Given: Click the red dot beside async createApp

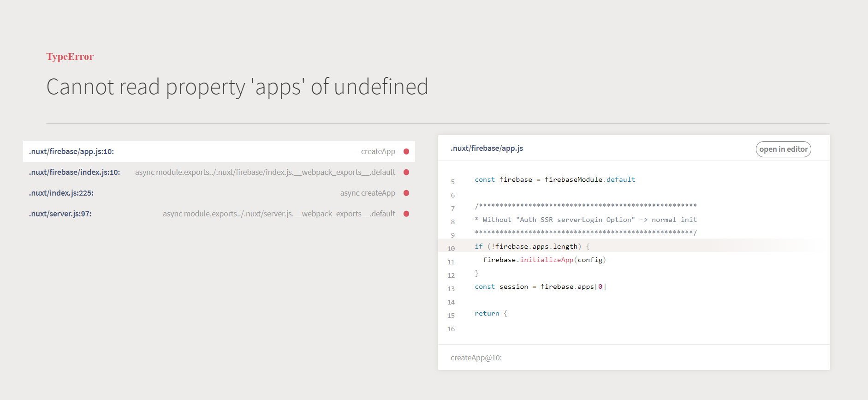Looking at the screenshot, I should tap(406, 193).
